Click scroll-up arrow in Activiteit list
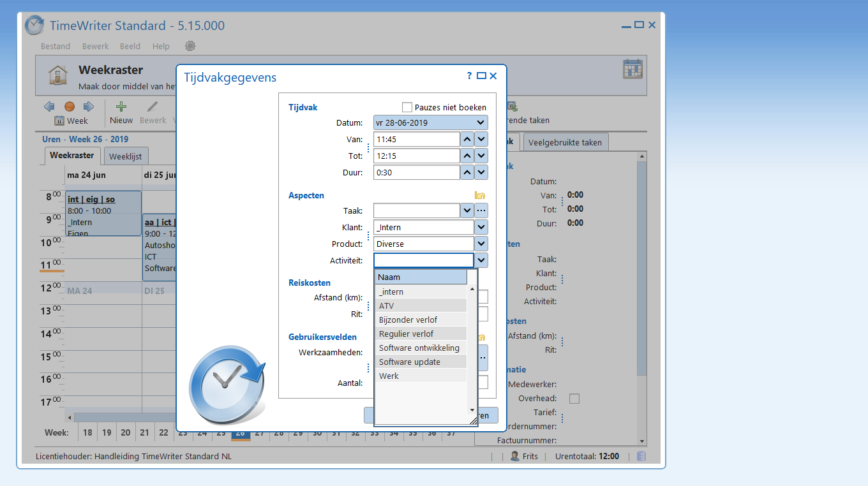The image size is (868, 486). tap(472, 289)
